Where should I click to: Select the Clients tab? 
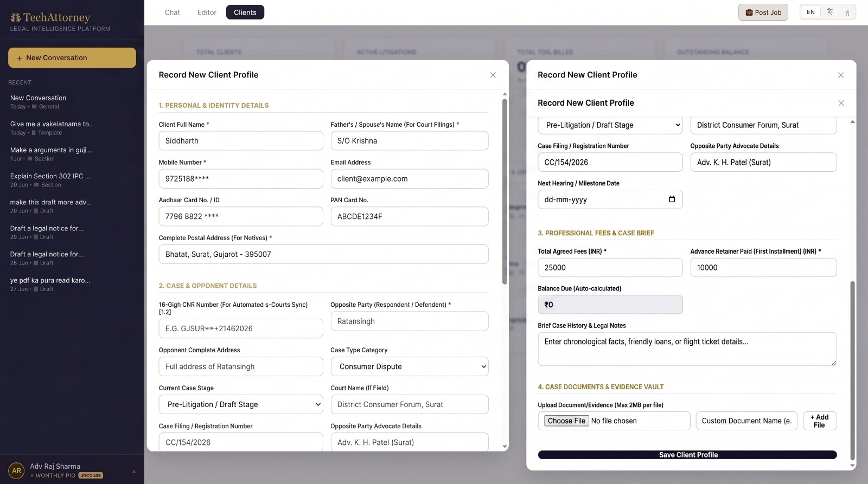245,12
